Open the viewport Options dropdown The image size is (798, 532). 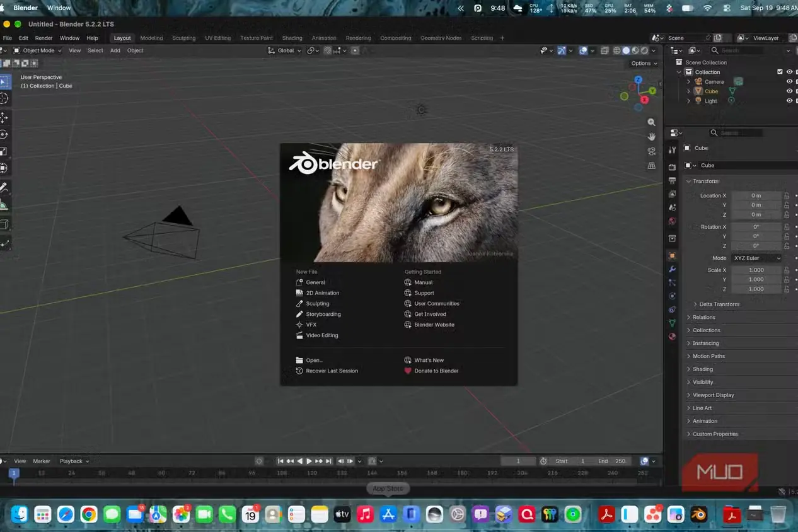(644, 63)
